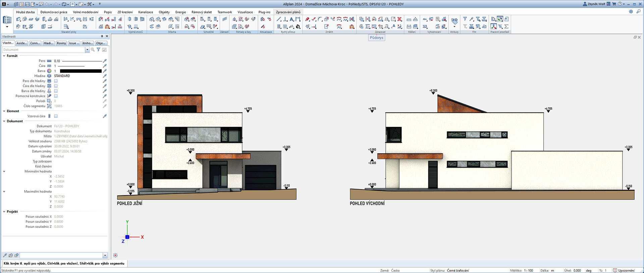The image size is (644, 273).
Task: Collapse the Formát section
Action: tap(4, 56)
